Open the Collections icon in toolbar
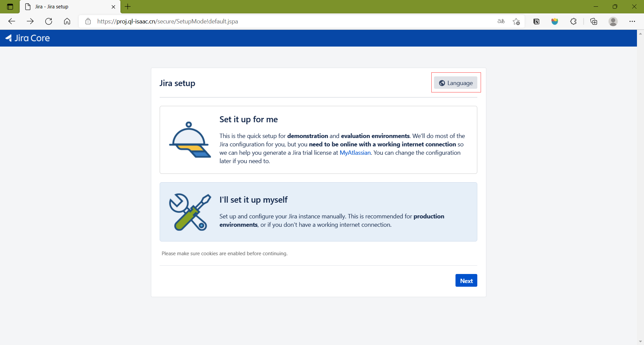This screenshot has width=644, height=345. tap(594, 21)
